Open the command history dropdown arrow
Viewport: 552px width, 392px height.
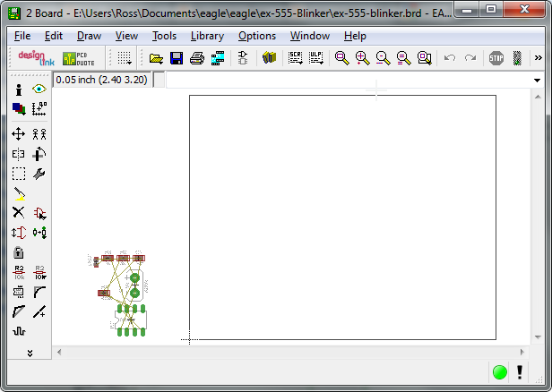click(x=538, y=81)
